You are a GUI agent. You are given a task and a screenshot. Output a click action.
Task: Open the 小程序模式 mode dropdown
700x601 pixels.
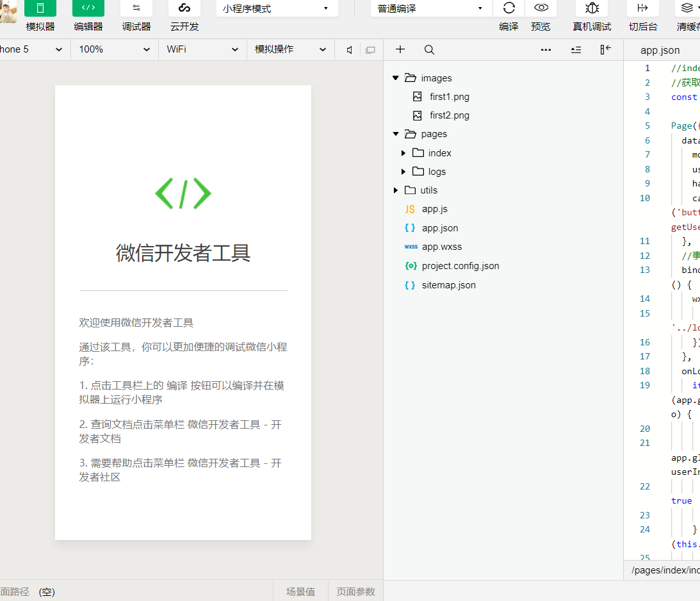(x=277, y=8)
